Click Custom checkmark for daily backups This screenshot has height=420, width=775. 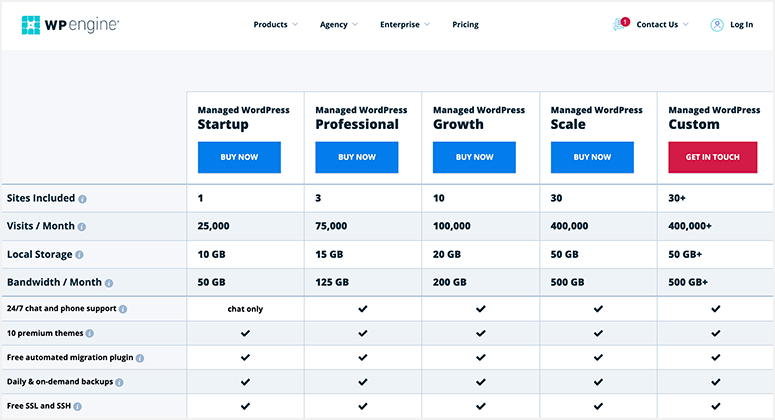coord(716,381)
